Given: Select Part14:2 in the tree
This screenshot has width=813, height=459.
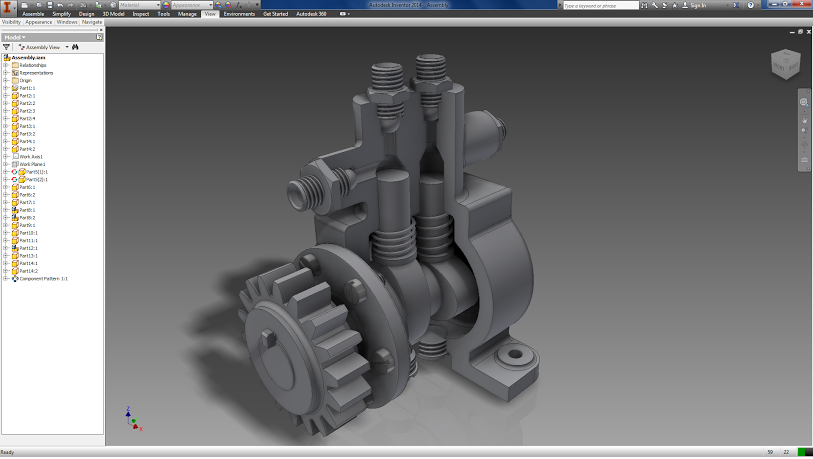Looking at the screenshot, I should (29, 271).
